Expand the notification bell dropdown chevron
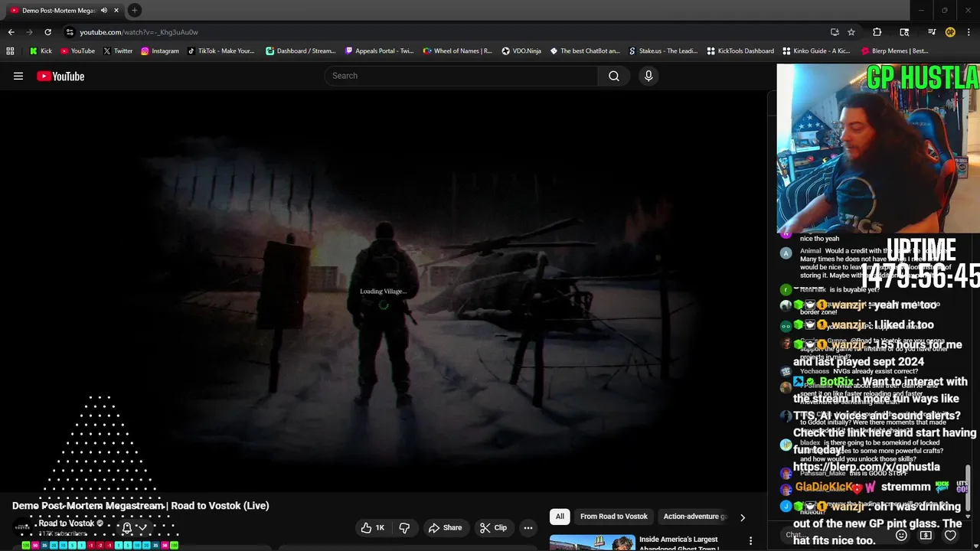The width and height of the screenshot is (980, 551). [x=142, y=527]
